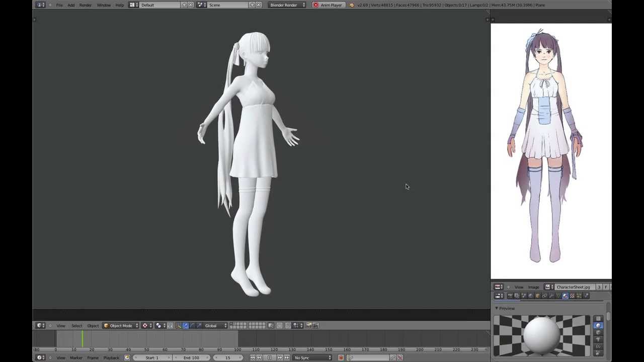Pause the animation playback
This screenshot has width=644, height=362.
(270, 357)
